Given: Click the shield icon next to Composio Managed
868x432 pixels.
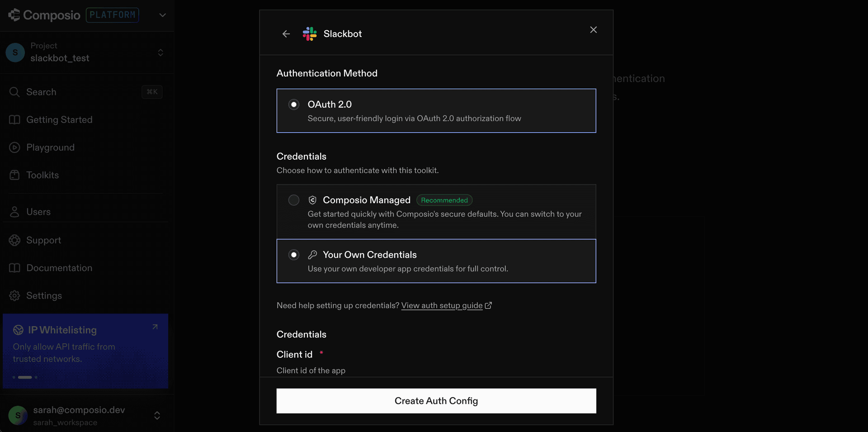Looking at the screenshot, I should (x=312, y=200).
